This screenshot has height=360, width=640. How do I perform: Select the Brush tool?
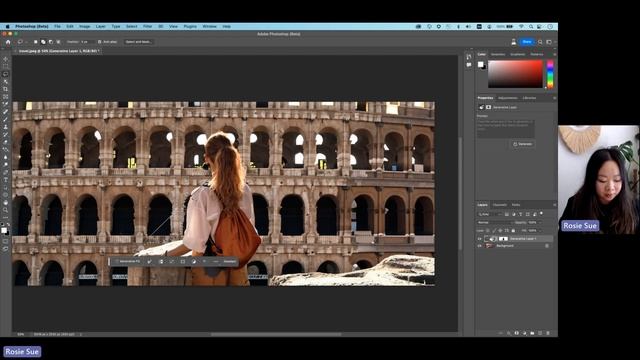[x=5, y=119]
